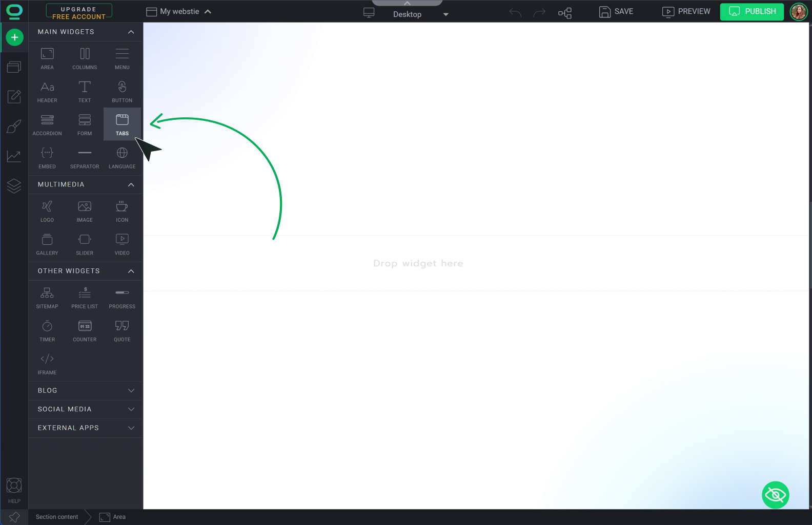The width and height of the screenshot is (812, 525).
Task: Click the green add widget plus button
Action: click(x=14, y=37)
